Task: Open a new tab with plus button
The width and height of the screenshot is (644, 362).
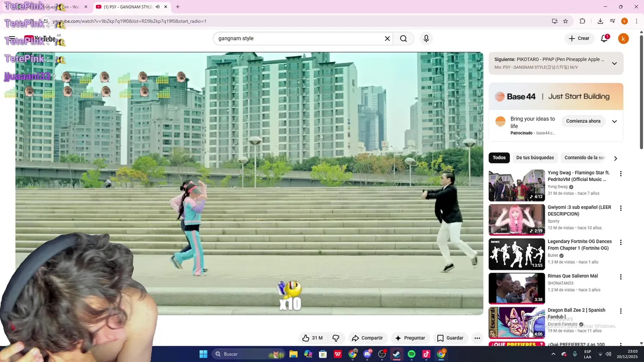Action: click(178, 7)
